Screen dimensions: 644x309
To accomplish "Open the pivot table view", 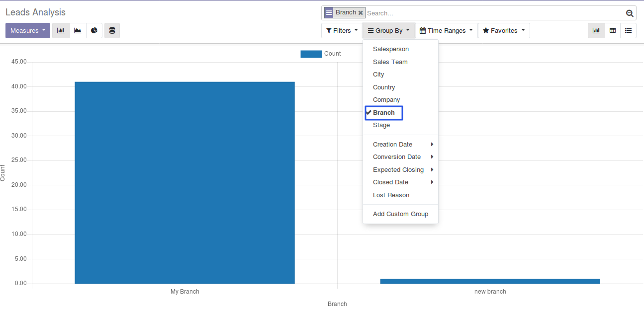I will 613,31.
